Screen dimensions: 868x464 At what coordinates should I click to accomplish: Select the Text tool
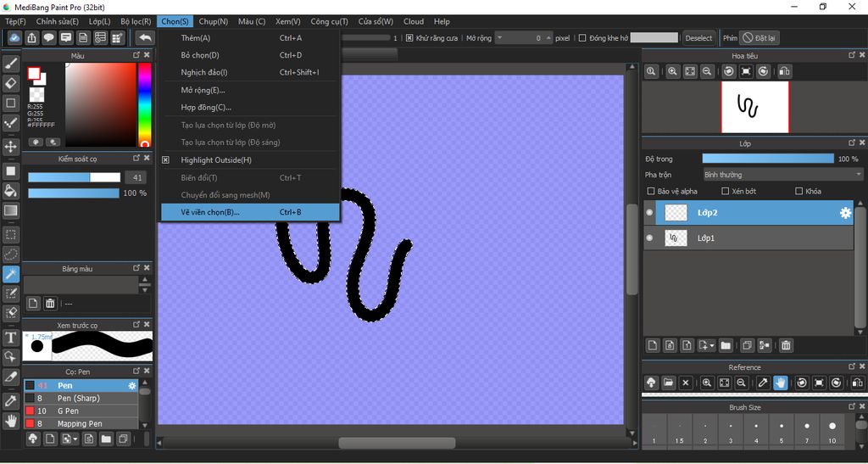pyautogui.click(x=10, y=338)
